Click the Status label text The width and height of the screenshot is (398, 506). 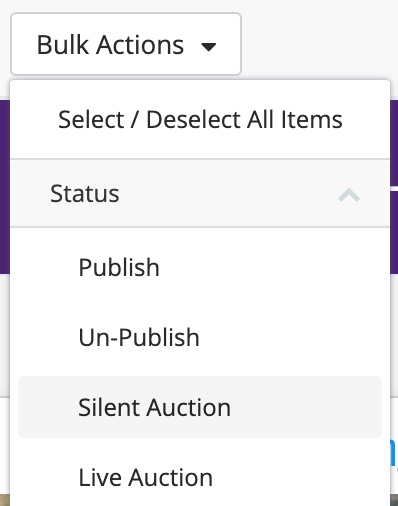pyautogui.click(x=85, y=193)
